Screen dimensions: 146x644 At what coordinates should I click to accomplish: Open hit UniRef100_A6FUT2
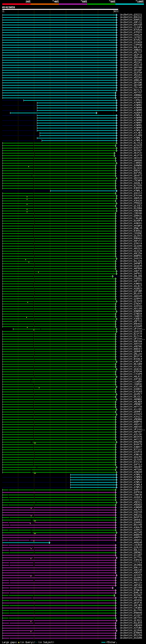point(131,241)
